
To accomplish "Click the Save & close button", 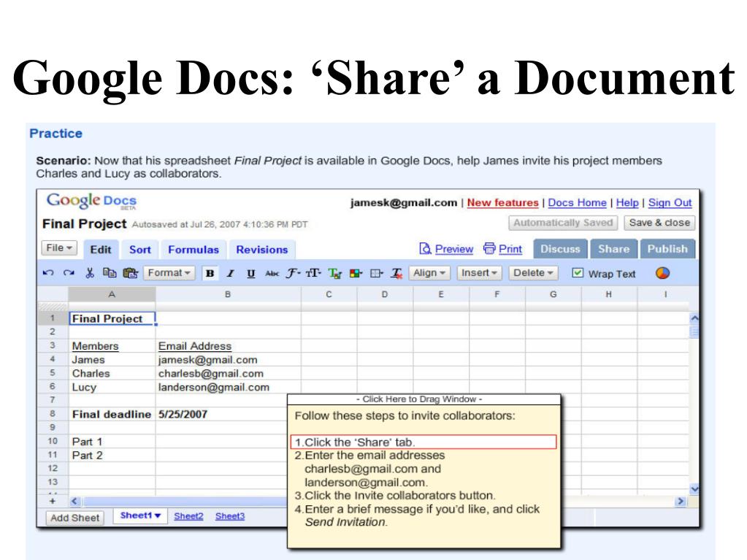I will pyautogui.click(x=660, y=223).
